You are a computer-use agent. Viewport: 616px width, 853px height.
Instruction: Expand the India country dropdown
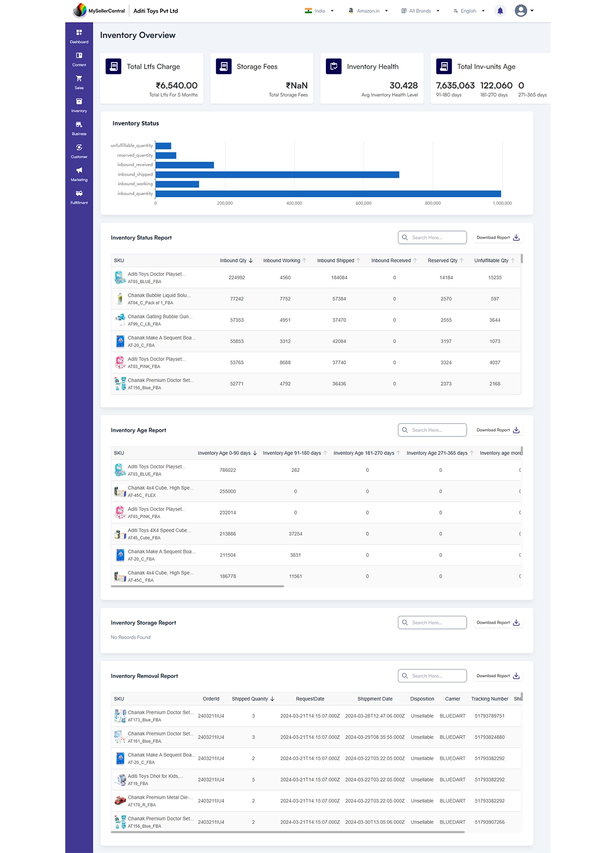pos(319,11)
